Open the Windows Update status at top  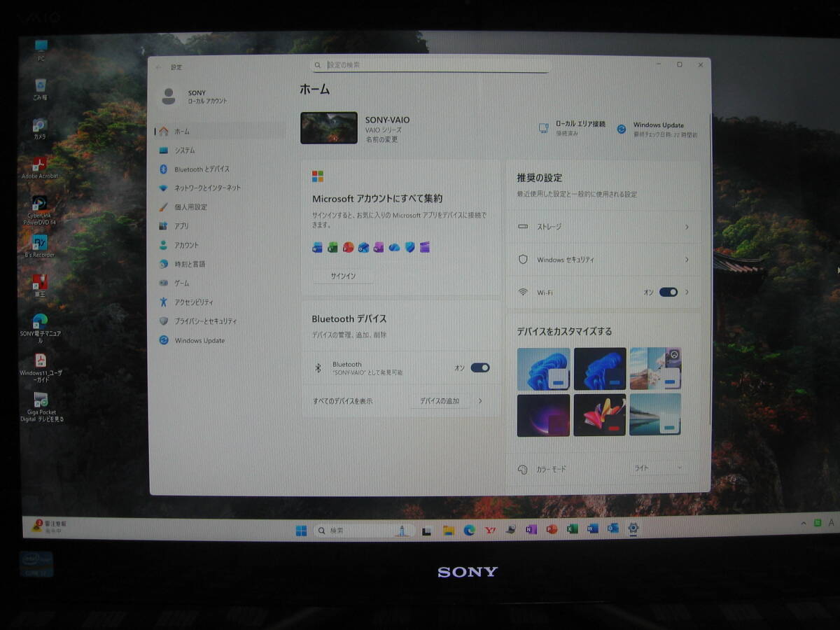coord(657,129)
